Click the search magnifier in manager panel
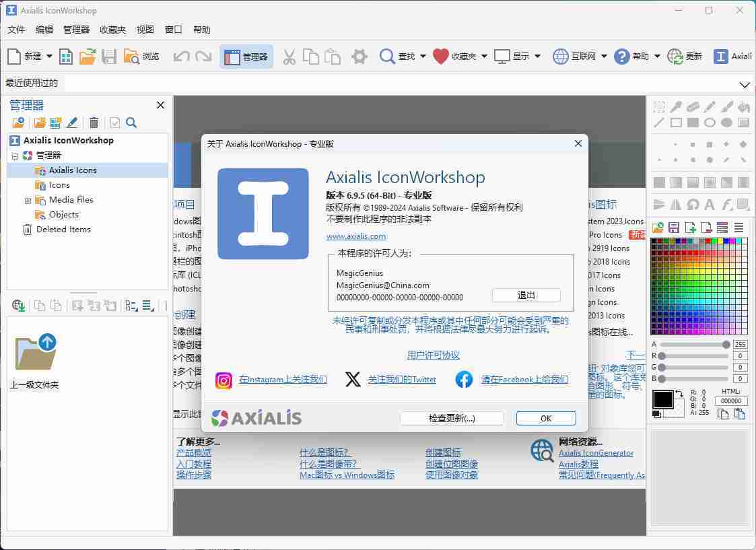 (131, 123)
